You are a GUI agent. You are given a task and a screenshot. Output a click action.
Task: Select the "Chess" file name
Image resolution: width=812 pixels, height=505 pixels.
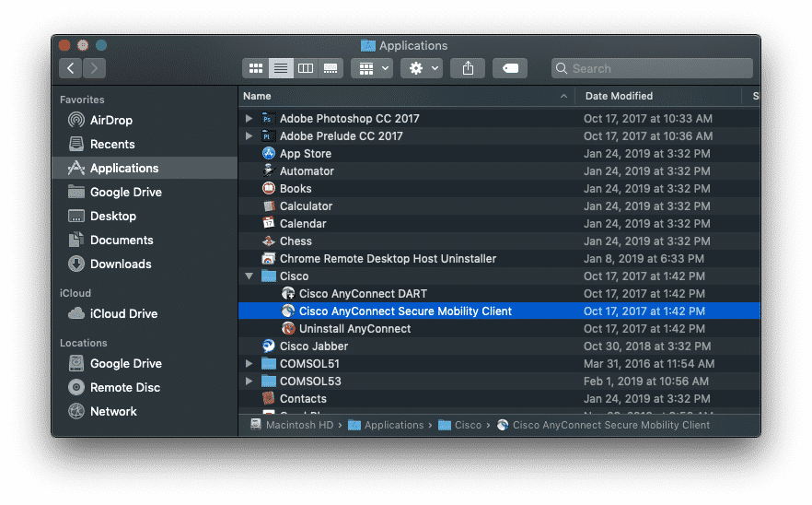coord(296,241)
